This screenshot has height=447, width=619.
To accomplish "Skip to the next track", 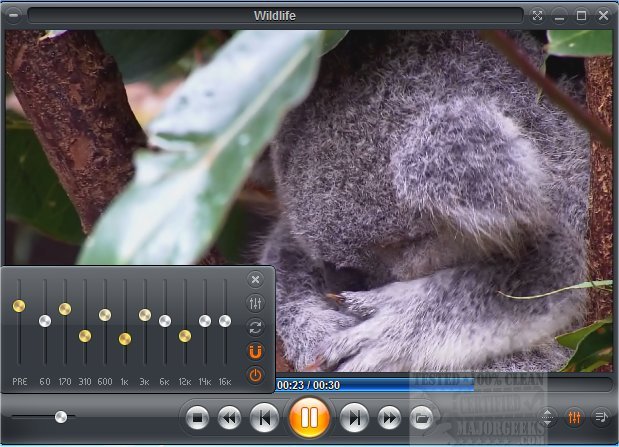I will click(x=354, y=417).
